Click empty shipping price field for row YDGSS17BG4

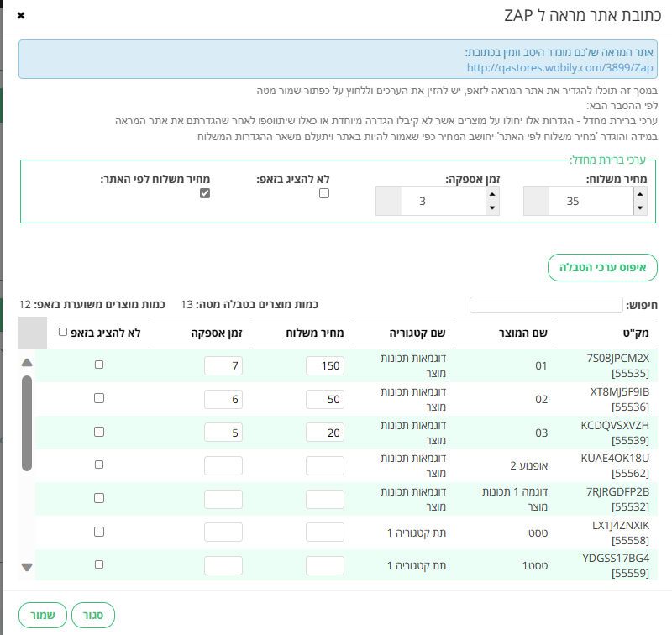pos(325,565)
